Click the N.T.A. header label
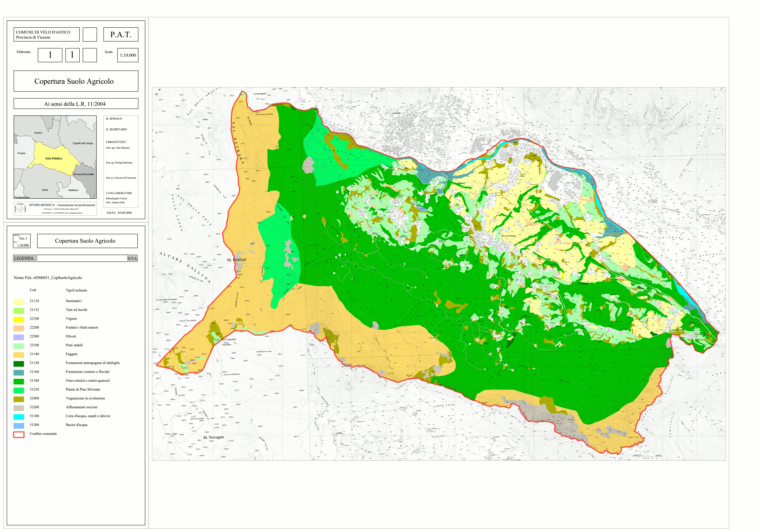The image size is (760, 532). coord(132,258)
